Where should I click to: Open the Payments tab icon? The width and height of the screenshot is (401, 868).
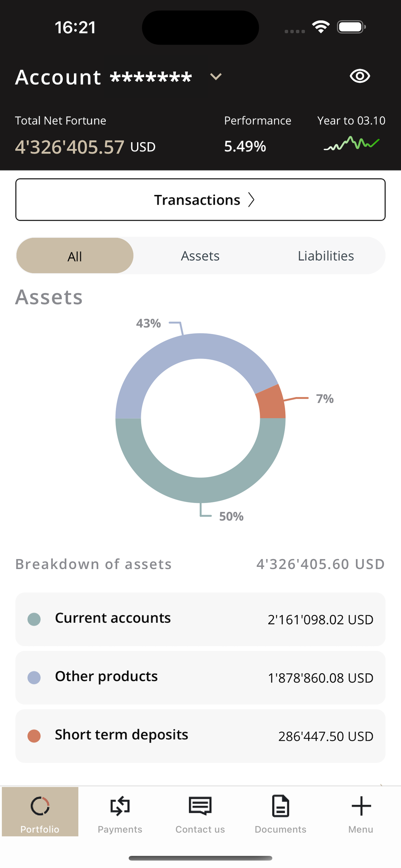tap(120, 806)
